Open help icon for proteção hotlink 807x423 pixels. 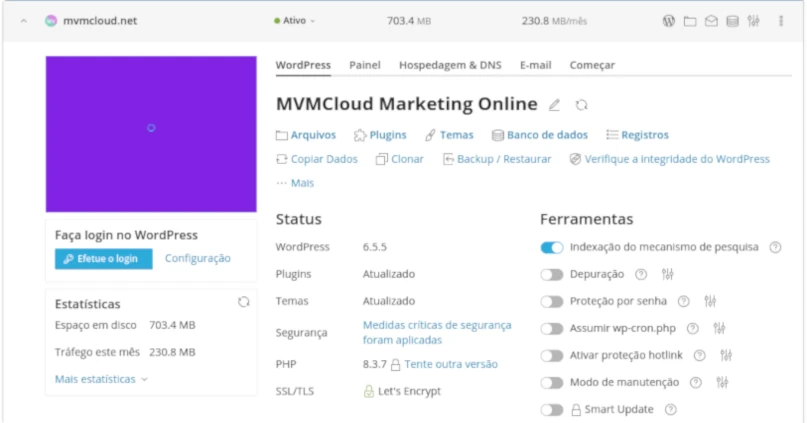[699, 356]
